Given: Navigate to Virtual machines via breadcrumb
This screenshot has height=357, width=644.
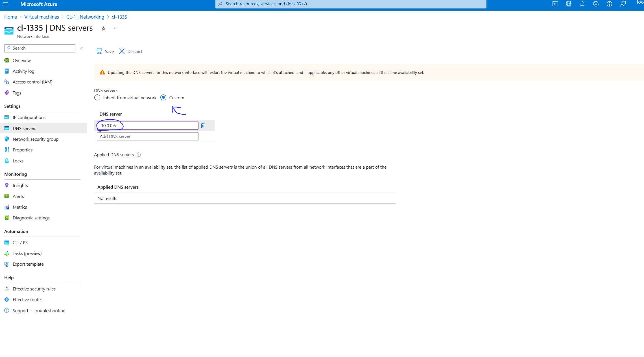Looking at the screenshot, I should pos(42,17).
